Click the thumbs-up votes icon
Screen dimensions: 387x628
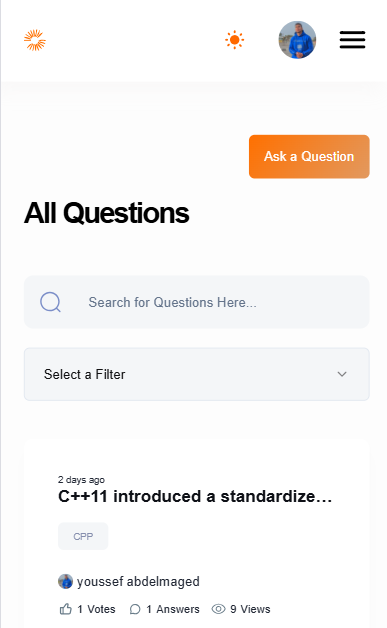pos(66,609)
